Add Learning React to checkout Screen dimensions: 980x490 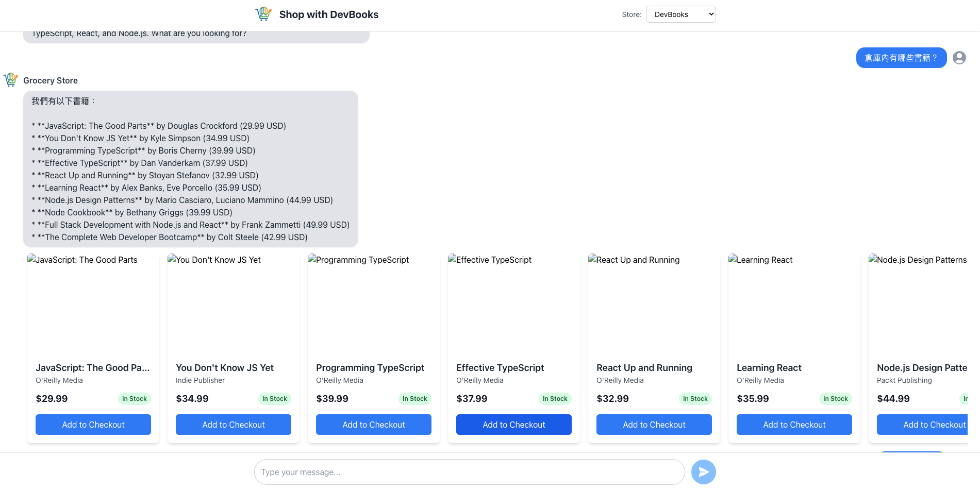794,425
